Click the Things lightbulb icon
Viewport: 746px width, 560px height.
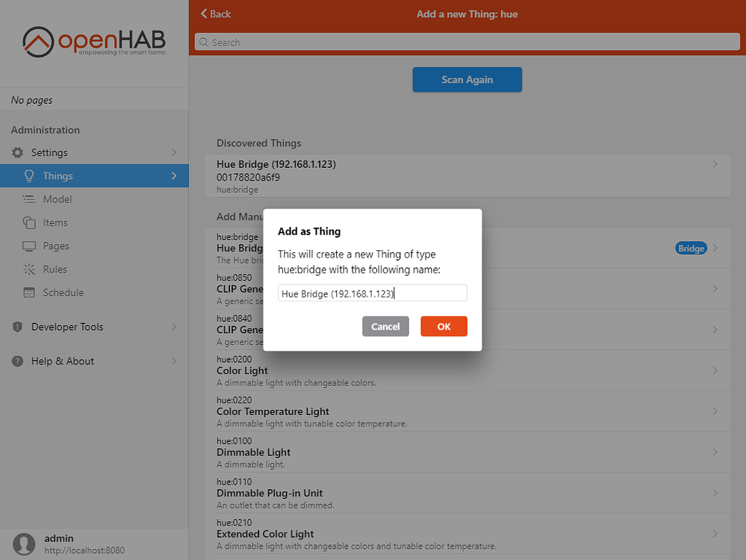pos(27,175)
